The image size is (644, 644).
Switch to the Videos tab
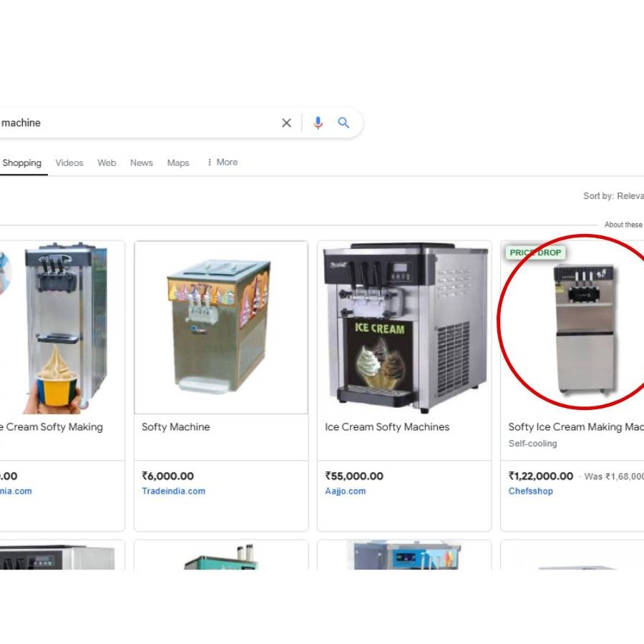coord(69,162)
